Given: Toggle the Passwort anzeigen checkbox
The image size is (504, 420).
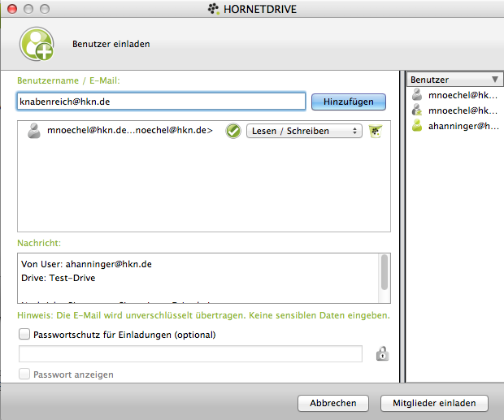Looking at the screenshot, I should (x=24, y=375).
